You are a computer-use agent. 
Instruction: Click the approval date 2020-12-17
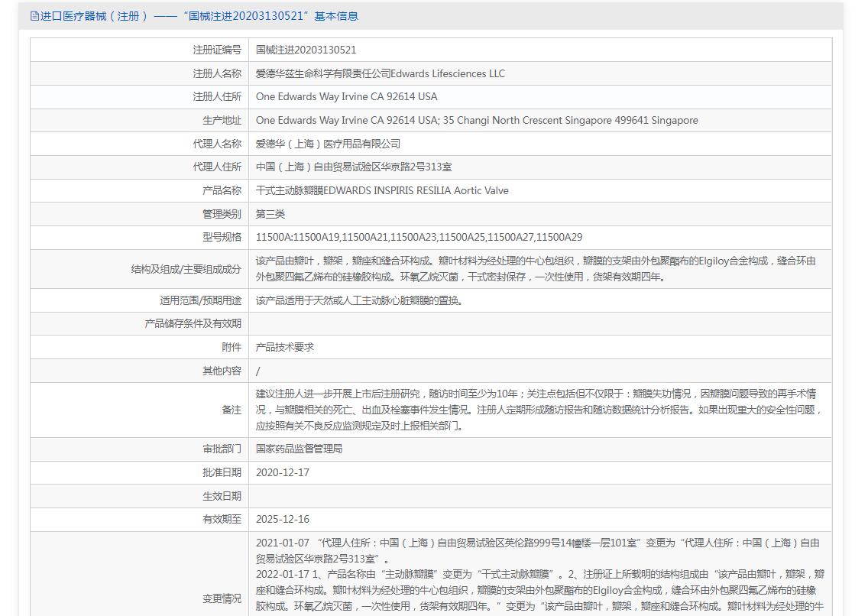coord(283,472)
